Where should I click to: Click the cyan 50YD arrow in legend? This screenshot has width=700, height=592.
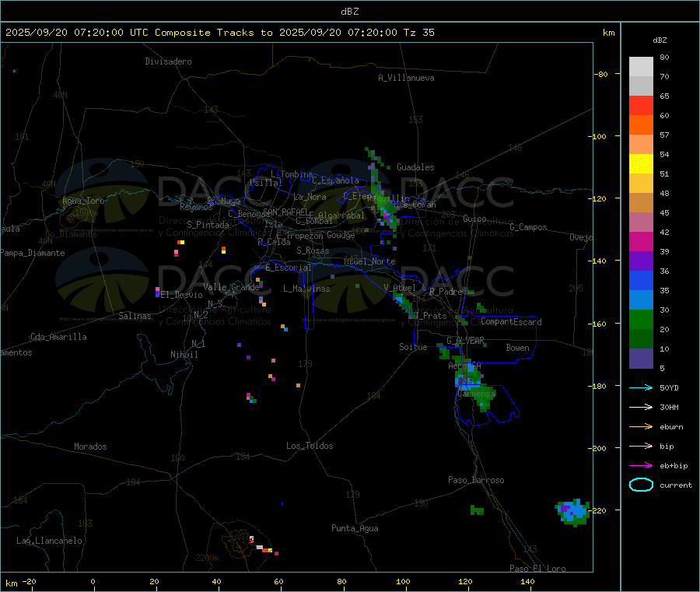641,387
